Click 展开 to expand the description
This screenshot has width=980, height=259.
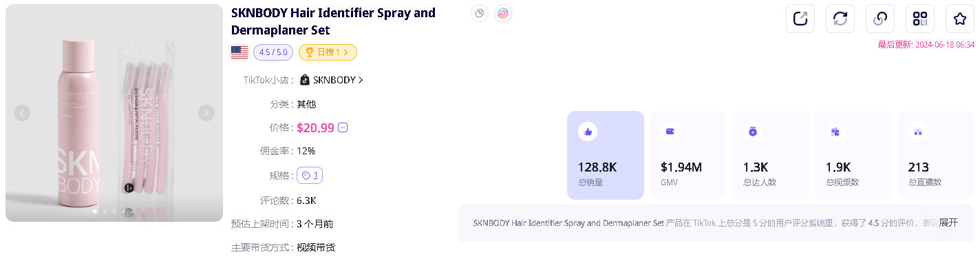point(948,222)
